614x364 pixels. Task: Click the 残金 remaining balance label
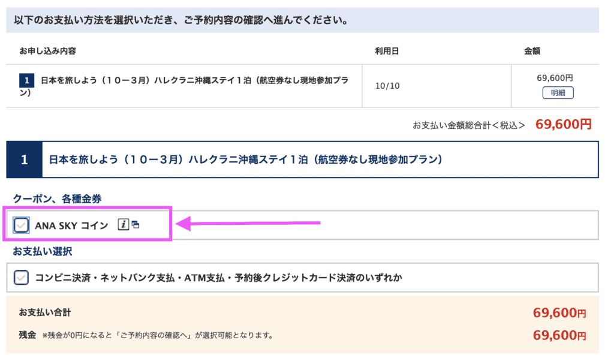click(x=28, y=334)
